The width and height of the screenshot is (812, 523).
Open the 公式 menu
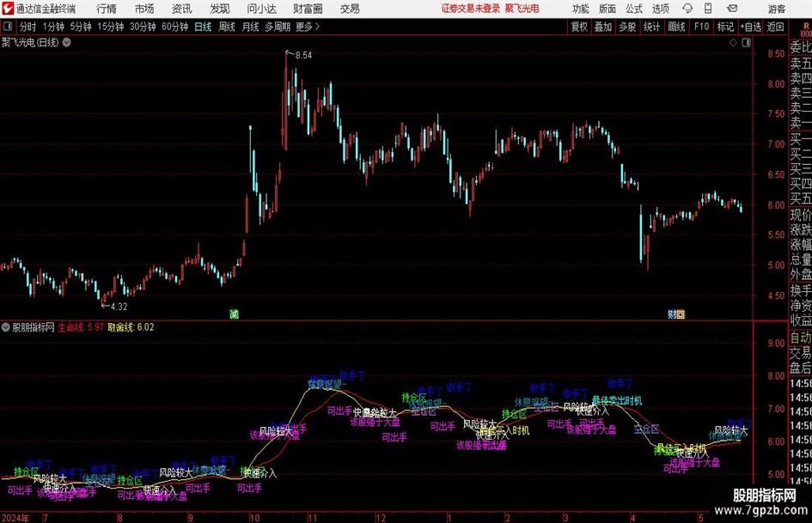tap(634, 9)
